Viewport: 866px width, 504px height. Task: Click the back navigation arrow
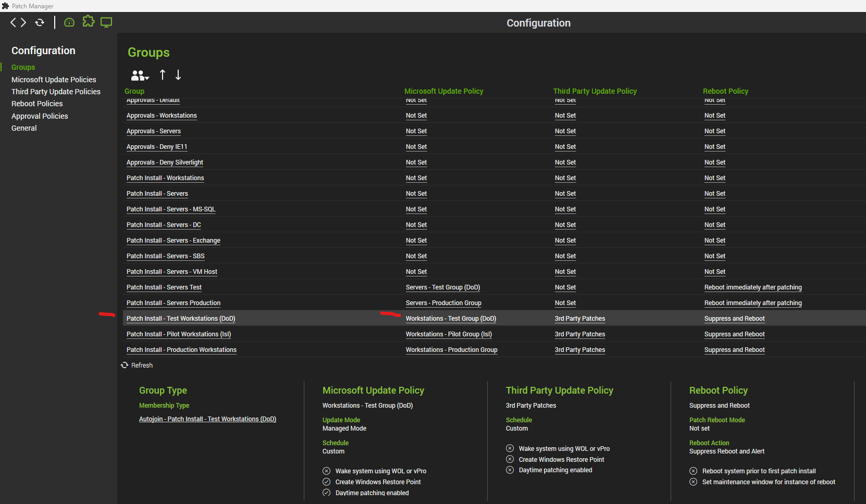click(14, 22)
